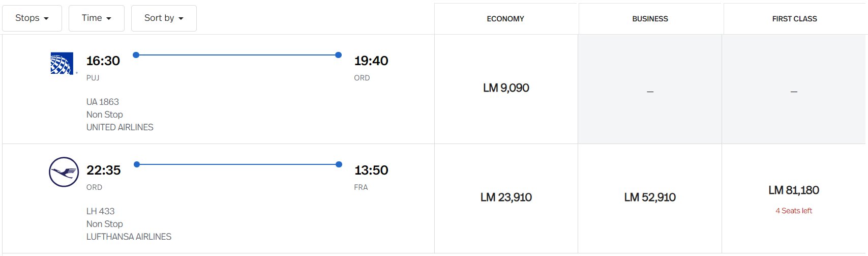Choose the LM 9,090 economy fare

tap(506, 88)
